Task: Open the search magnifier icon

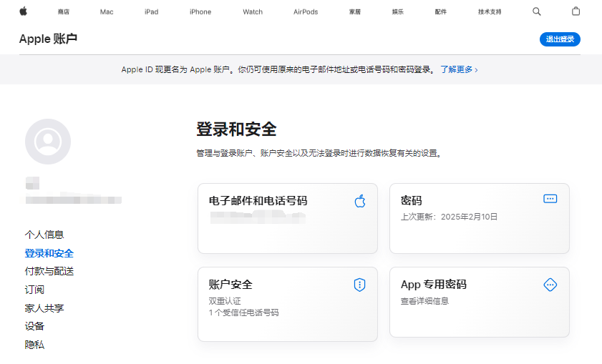Action: tap(537, 11)
